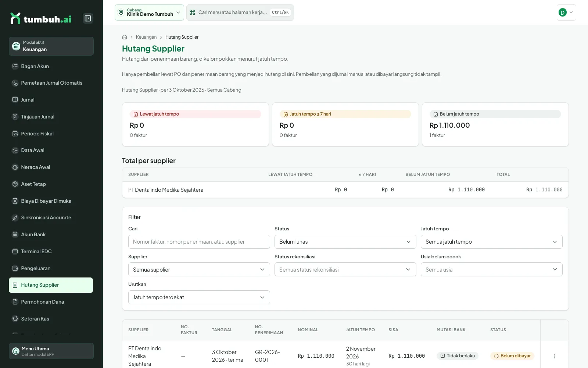This screenshot has height=368, width=588.
Task: Open the Jatuh tempo filter dropdown
Action: [x=492, y=242]
